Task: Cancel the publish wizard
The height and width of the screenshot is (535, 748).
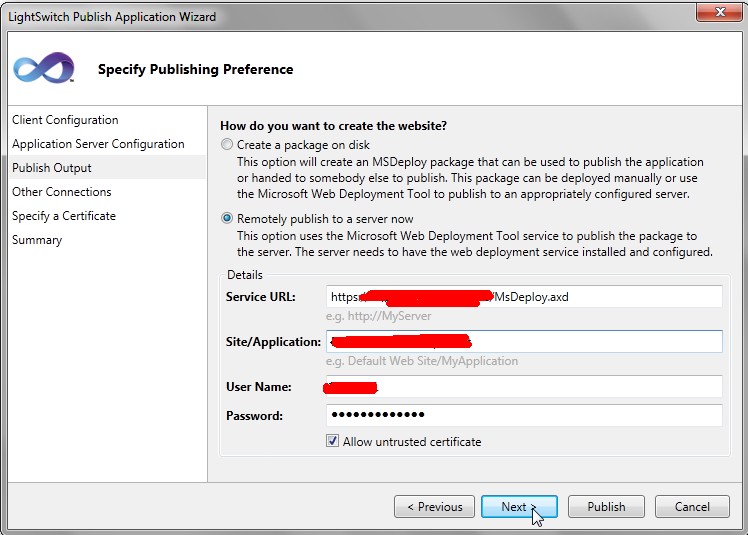Action: pos(691,507)
